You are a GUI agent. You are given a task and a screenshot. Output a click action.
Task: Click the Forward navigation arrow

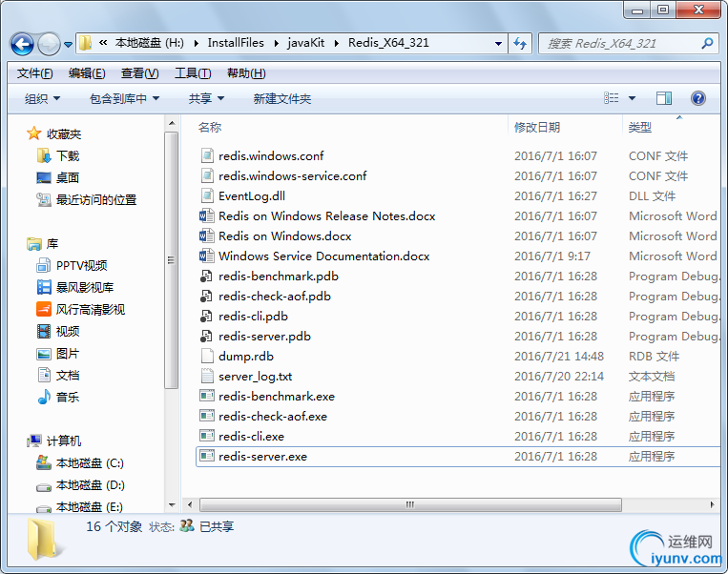point(49,45)
